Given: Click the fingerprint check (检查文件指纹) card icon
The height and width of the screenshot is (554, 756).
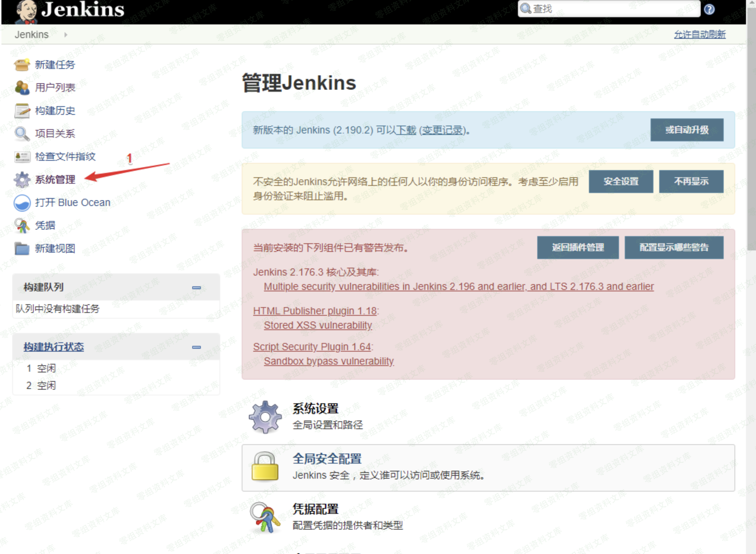Looking at the screenshot, I should click(x=22, y=157).
